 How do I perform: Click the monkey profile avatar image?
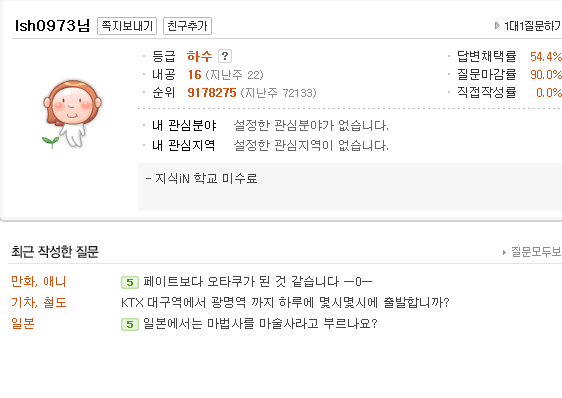[72, 114]
